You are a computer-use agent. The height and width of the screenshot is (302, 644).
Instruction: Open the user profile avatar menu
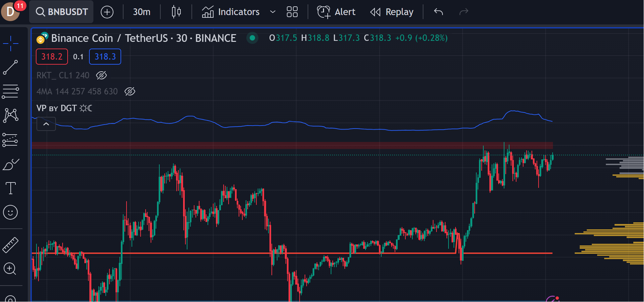click(x=10, y=11)
